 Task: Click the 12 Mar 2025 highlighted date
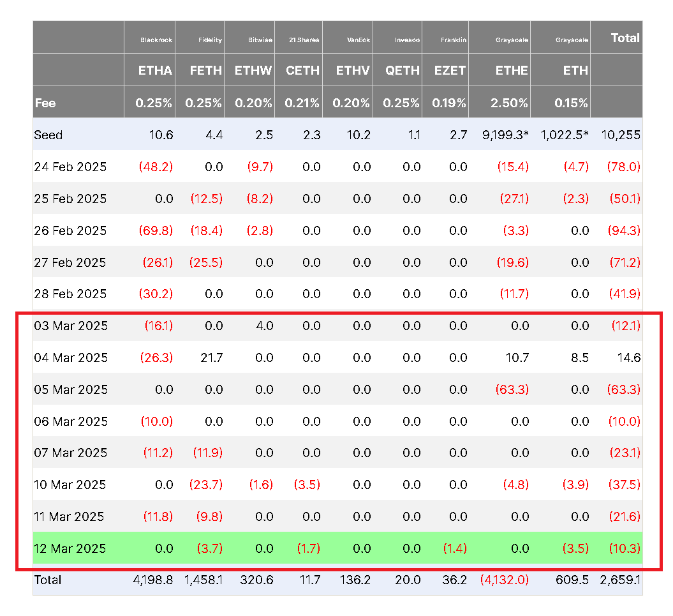click(x=70, y=548)
